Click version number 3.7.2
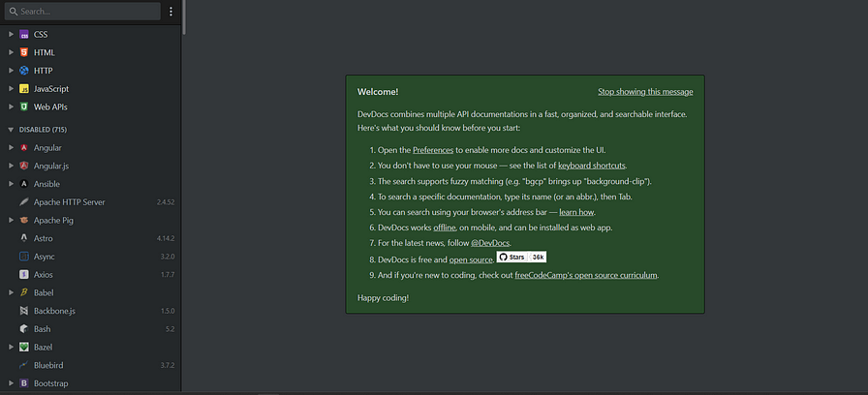 click(x=168, y=366)
